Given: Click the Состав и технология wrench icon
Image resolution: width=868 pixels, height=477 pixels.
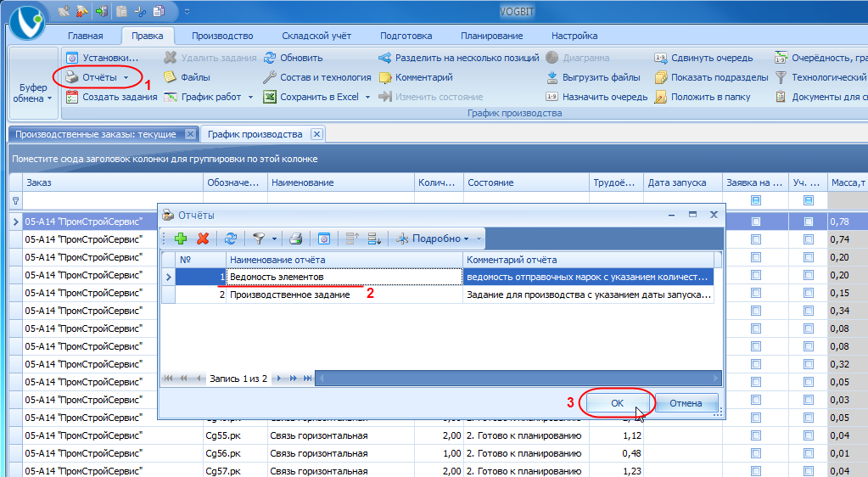Looking at the screenshot, I should pyautogui.click(x=270, y=77).
